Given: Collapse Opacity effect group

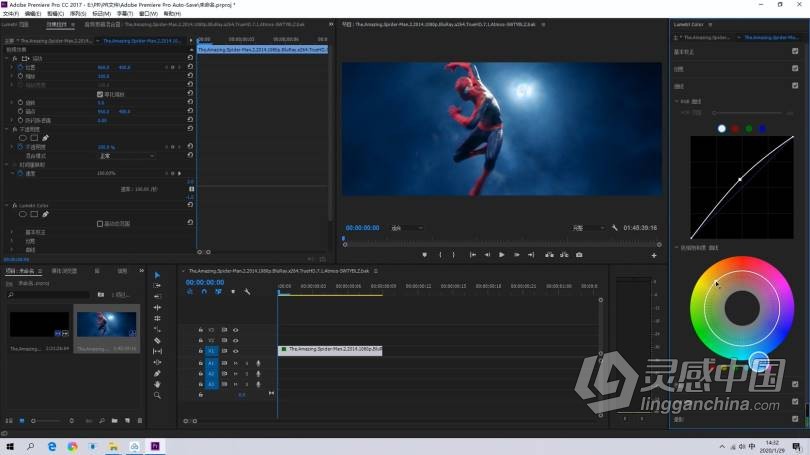Looking at the screenshot, I should 7,129.
